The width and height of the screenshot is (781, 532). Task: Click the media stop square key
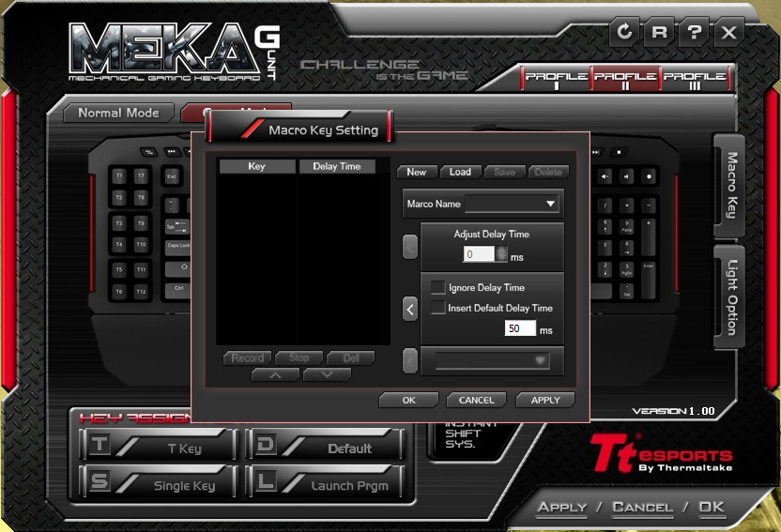pyautogui.click(x=620, y=152)
